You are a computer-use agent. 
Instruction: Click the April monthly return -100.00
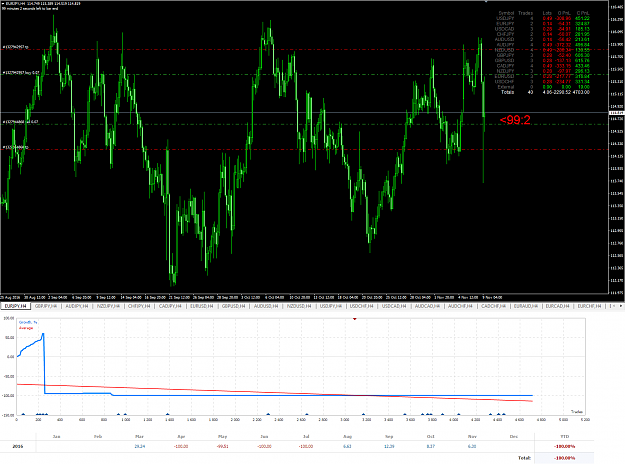tap(181, 446)
